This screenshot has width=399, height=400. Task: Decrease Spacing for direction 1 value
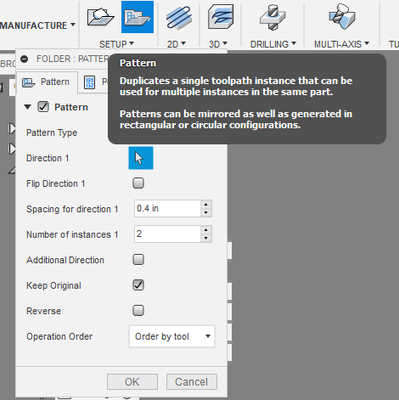206,213
